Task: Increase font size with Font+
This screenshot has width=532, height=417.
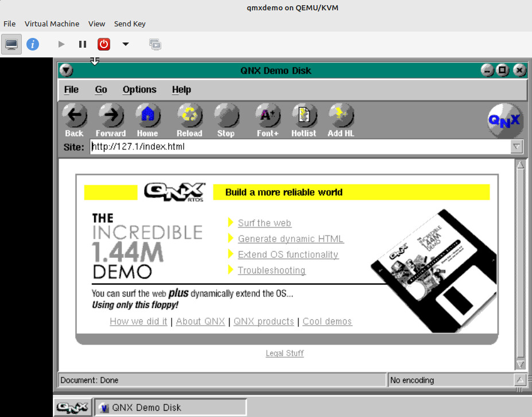Action: (267, 116)
